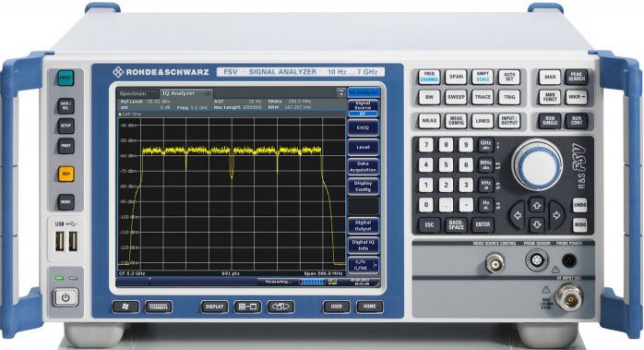Push the left arrow navigation key
This screenshot has height=350, width=644.
click(518, 215)
